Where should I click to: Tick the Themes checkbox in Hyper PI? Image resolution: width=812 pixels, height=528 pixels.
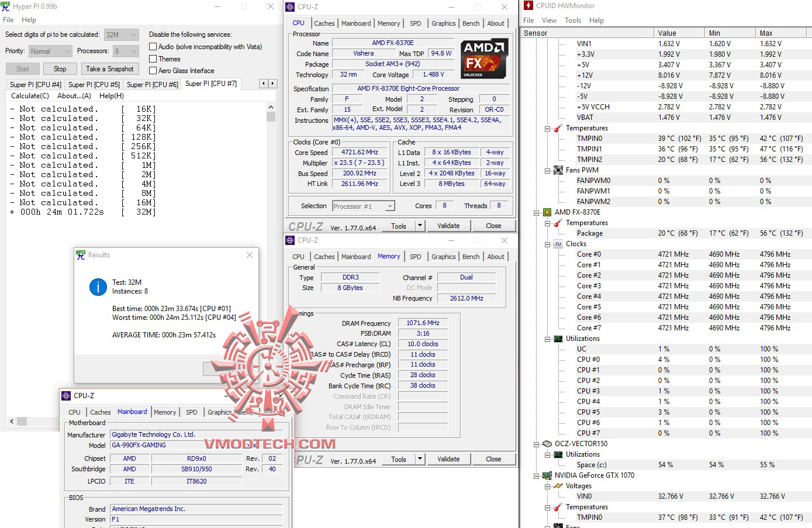(153, 59)
